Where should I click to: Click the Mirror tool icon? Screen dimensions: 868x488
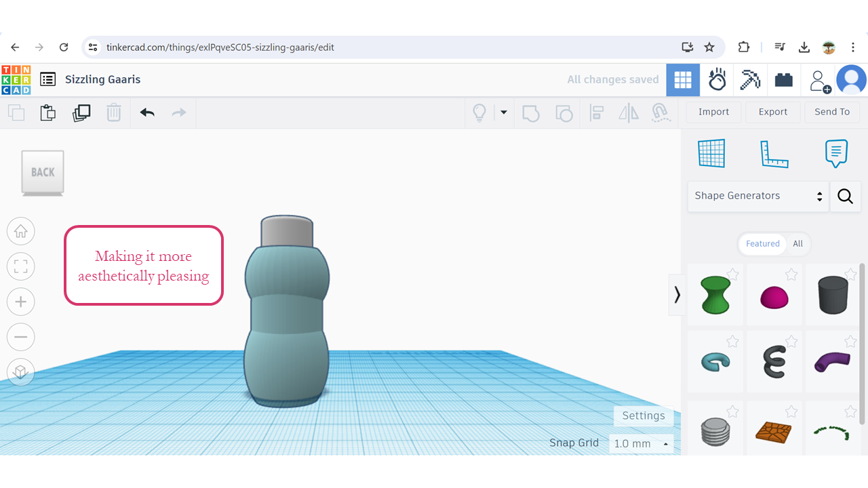(629, 113)
